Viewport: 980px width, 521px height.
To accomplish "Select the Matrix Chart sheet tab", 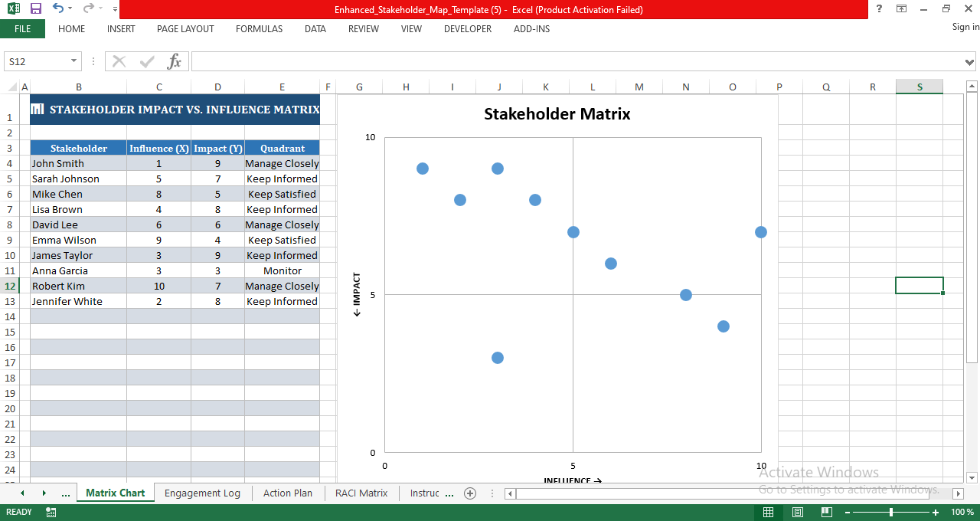I will [116, 493].
